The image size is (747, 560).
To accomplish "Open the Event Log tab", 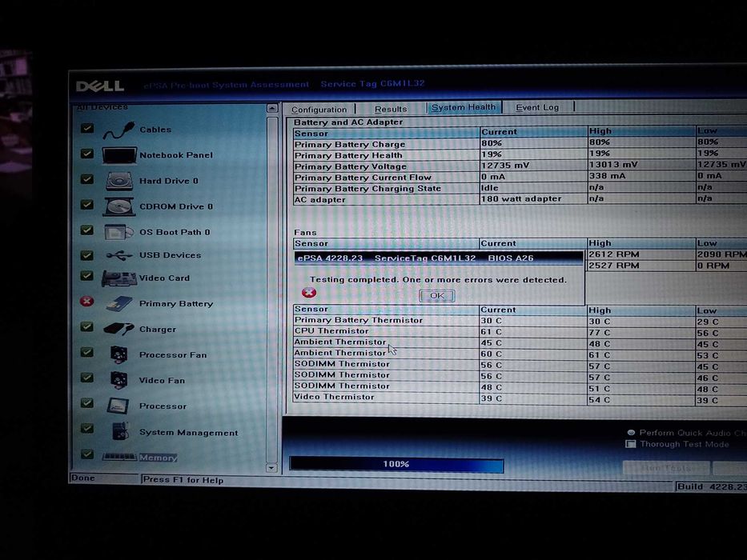I will (537, 108).
